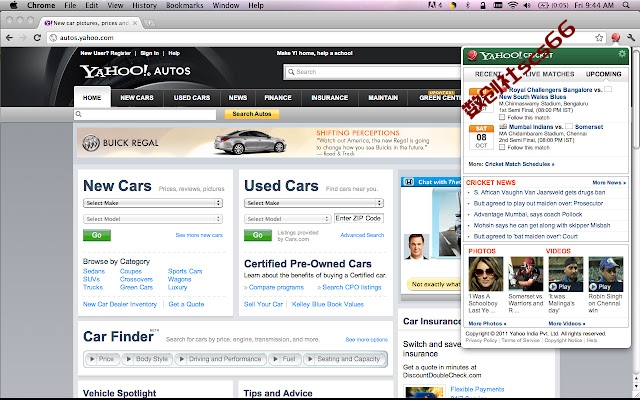Click the Bluetooth menu bar icon
The height and width of the screenshot is (400, 640).
pyautogui.click(x=468, y=5)
